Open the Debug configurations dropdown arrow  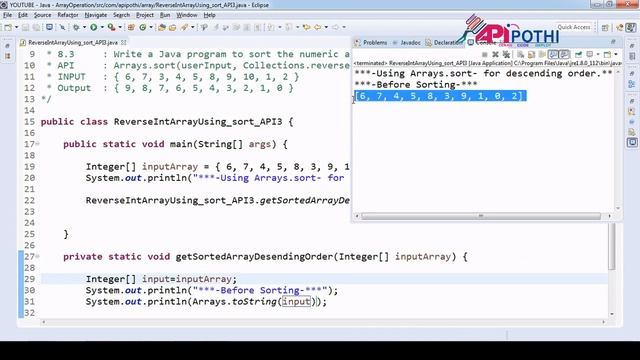coord(84,27)
